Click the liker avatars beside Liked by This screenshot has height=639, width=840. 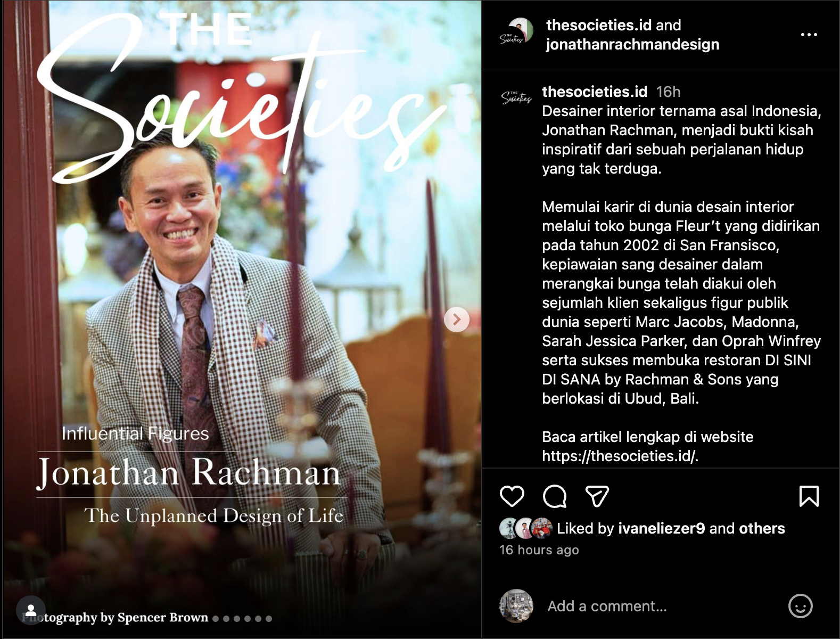pyautogui.click(x=526, y=528)
